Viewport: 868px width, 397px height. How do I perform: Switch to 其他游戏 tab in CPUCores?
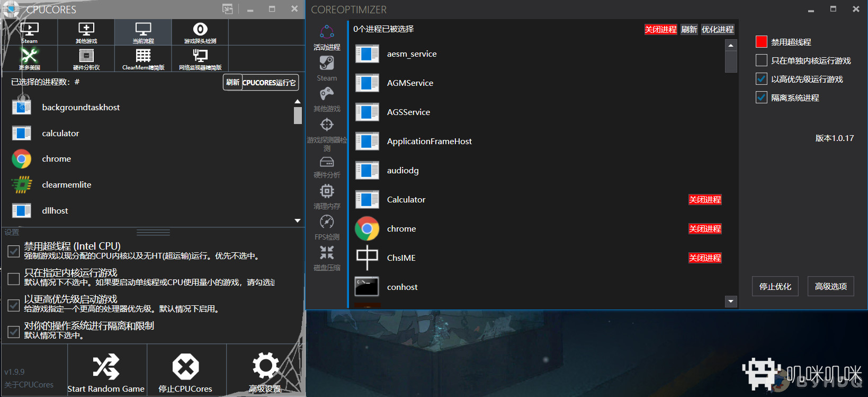click(86, 32)
